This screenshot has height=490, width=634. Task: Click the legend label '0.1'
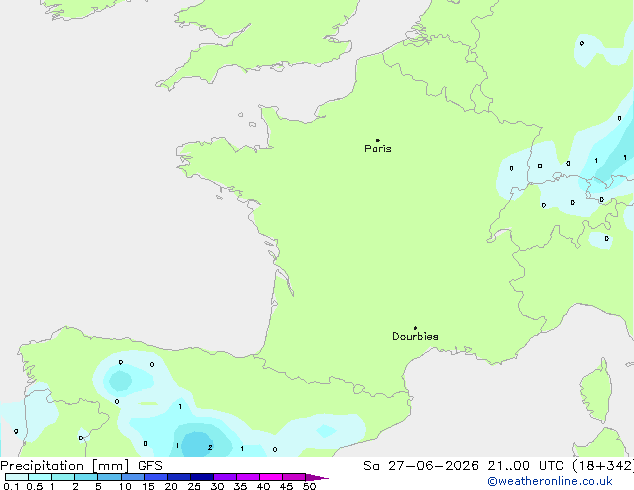coord(11,486)
